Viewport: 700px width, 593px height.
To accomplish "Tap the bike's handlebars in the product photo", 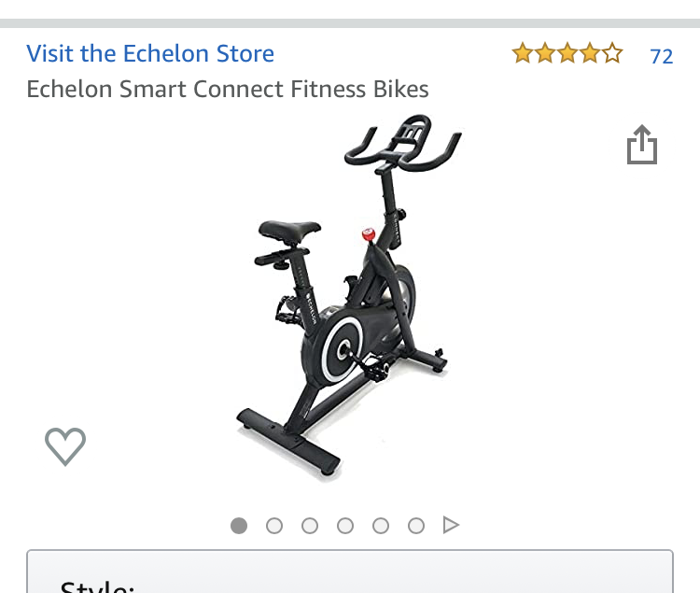I will click(402, 143).
